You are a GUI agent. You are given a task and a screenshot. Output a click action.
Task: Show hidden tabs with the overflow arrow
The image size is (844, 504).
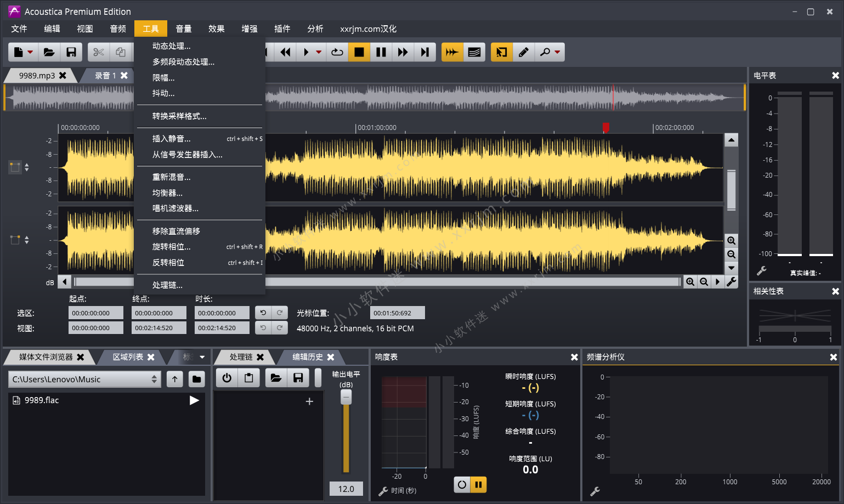(202, 357)
